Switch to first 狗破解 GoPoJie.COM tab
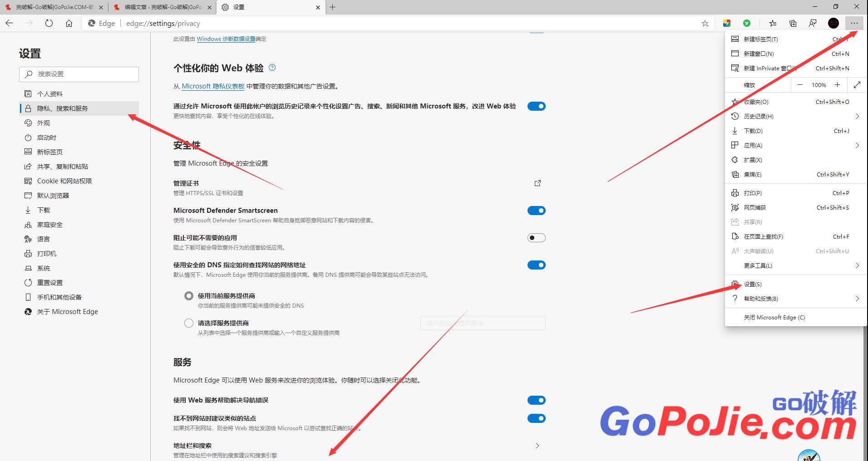 click(54, 7)
